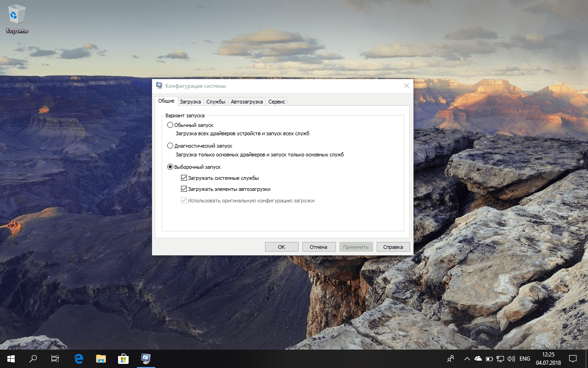Open the network status icon
The height and width of the screenshot is (368, 588).
(x=500, y=359)
